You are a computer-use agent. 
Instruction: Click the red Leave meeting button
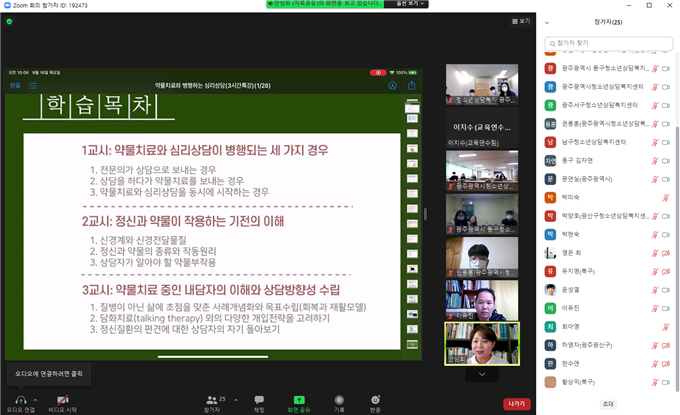516,403
